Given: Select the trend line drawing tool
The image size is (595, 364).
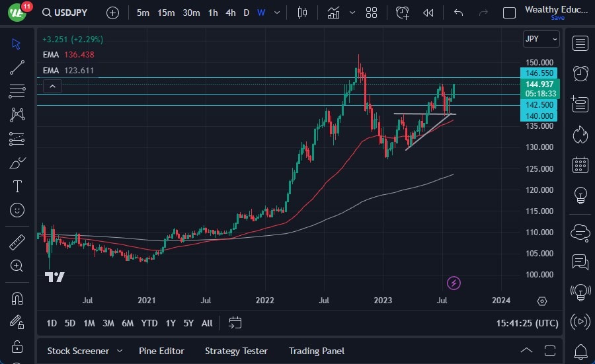Looking at the screenshot, I should 17,67.
